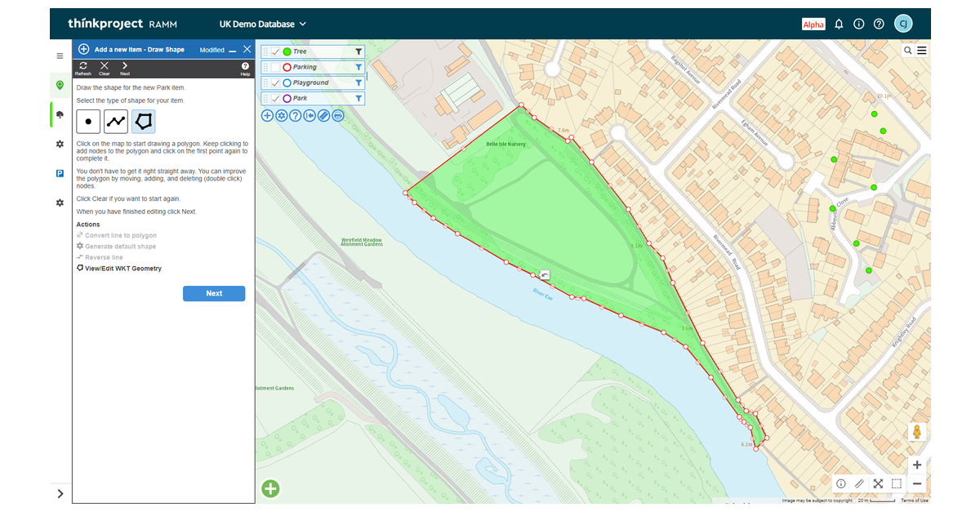Click the print icon under the layer list
Viewport: 980px width, 512px height.
pyautogui.click(x=338, y=115)
